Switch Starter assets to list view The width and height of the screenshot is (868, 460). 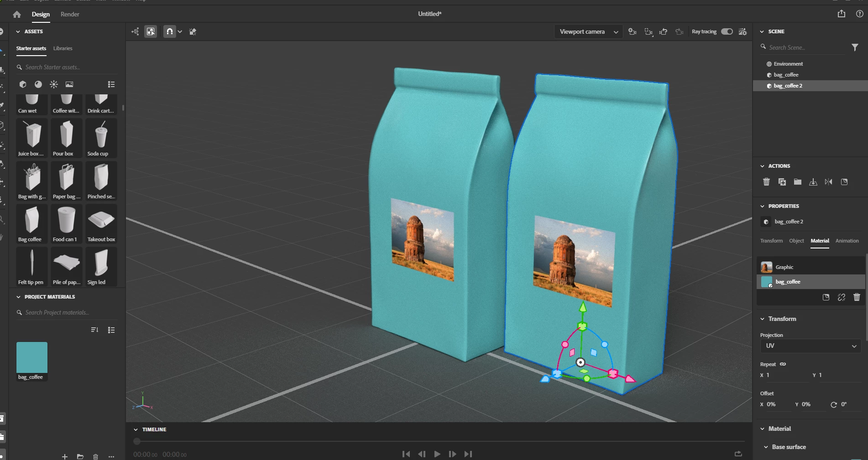[111, 84]
